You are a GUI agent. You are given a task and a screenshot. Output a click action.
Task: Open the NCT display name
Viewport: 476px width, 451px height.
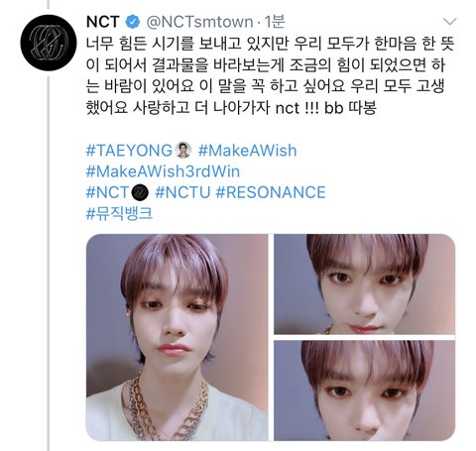coord(102,22)
